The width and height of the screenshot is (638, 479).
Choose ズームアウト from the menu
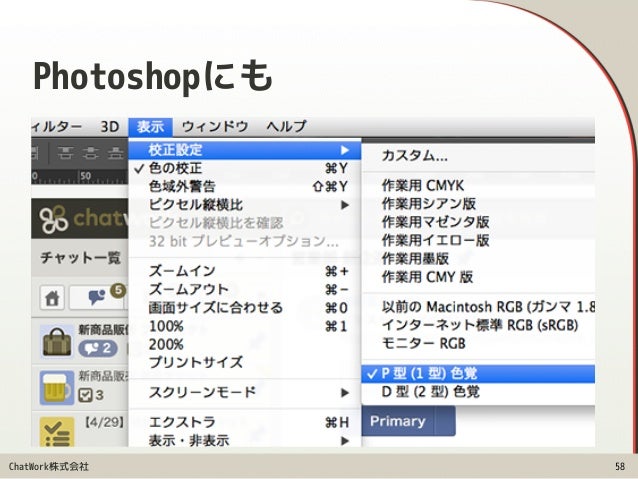[x=245, y=289]
